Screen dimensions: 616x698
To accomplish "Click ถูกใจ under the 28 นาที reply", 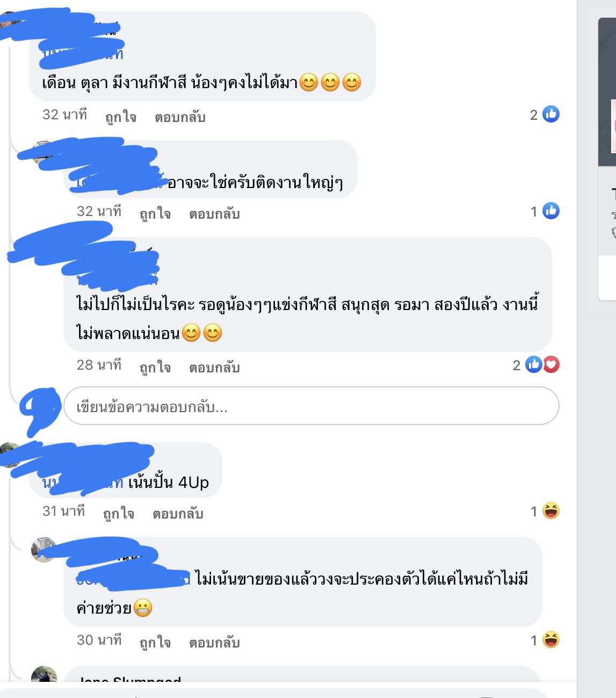I will pos(155,367).
